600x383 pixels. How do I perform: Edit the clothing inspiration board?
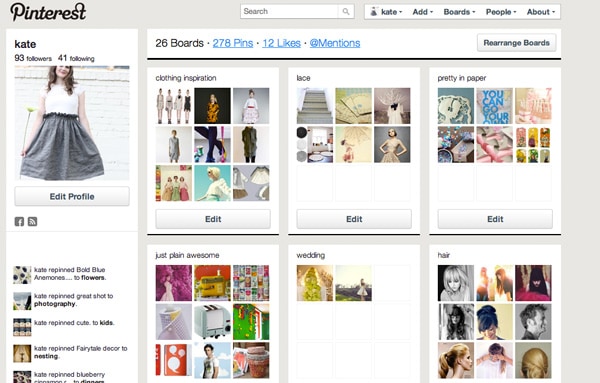[x=213, y=219]
